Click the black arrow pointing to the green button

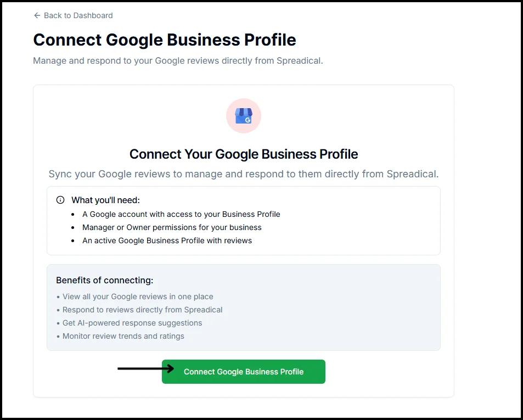point(143,369)
